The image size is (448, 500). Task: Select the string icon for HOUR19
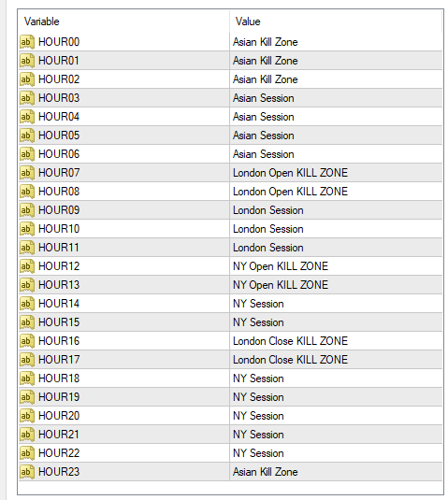pyautogui.click(x=27, y=397)
